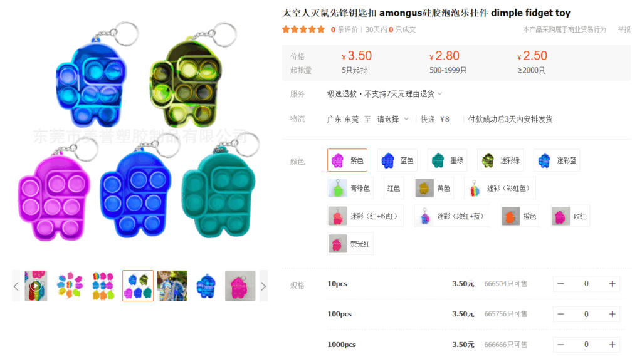642x364 pixels.
Task: Play the product video thumbnail
Action: point(36,286)
